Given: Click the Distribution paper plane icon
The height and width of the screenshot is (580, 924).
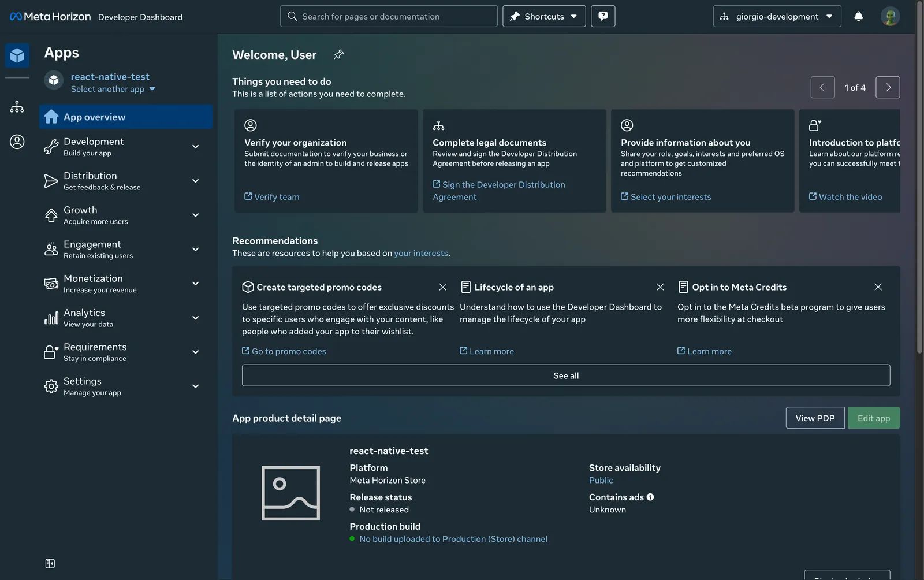Looking at the screenshot, I should [51, 181].
